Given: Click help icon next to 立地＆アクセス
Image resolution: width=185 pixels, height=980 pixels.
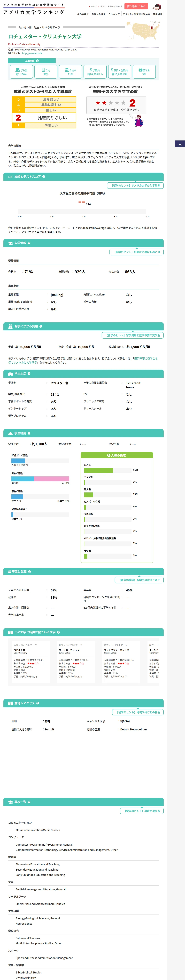Looking at the screenshot, I should (38, 703).
